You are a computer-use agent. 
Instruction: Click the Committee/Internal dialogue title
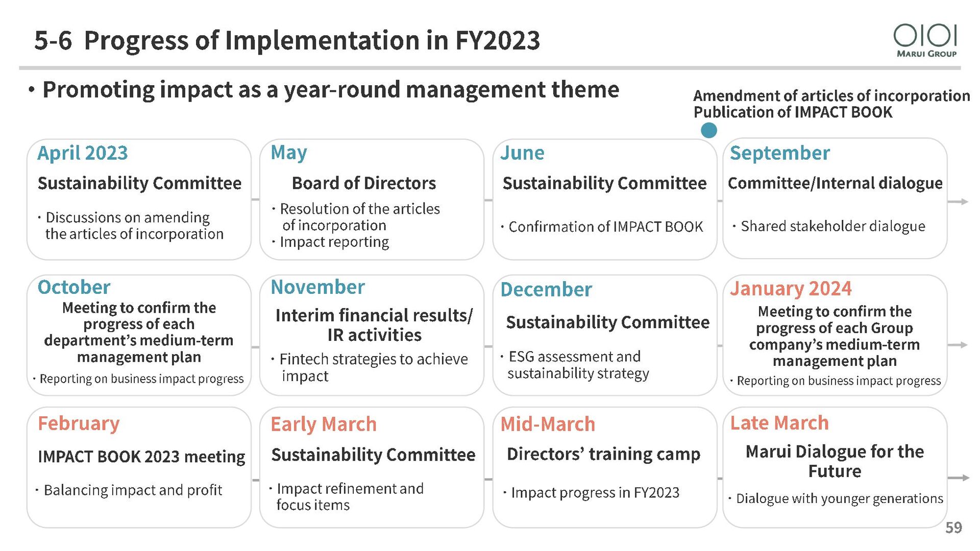[x=835, y=183]
